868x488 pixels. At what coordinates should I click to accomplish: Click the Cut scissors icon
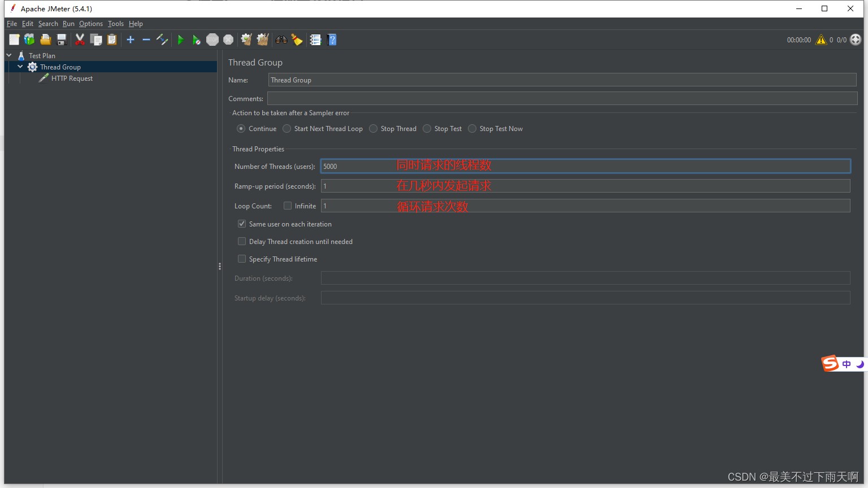80,40
